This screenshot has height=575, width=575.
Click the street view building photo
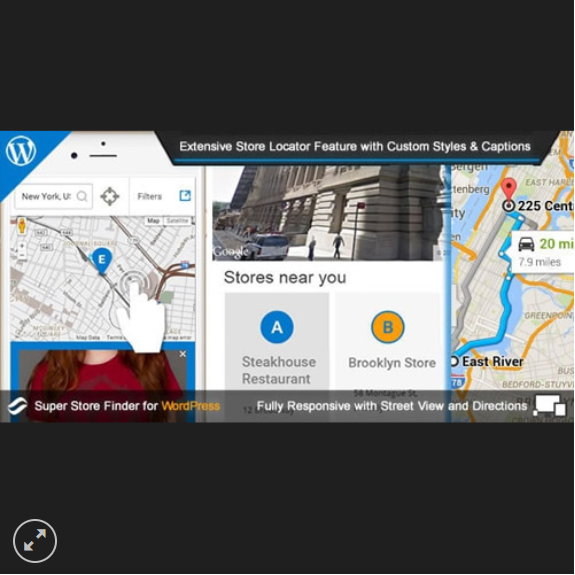point(327,213)
